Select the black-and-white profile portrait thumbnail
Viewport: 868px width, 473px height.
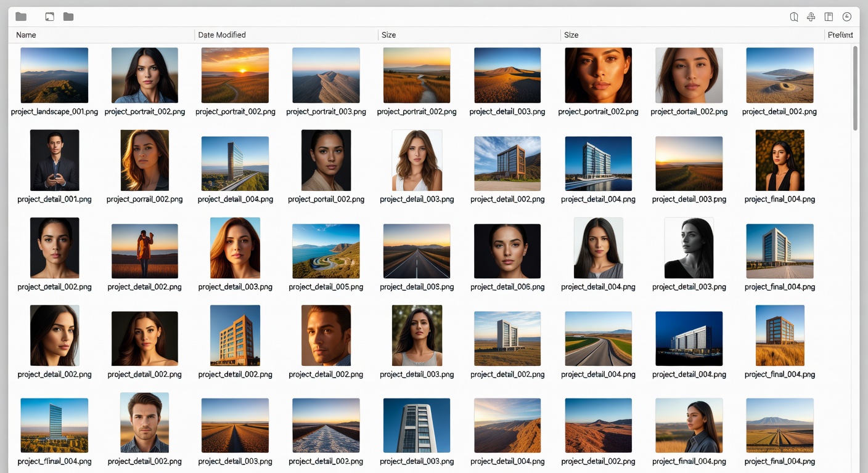[x=689, y=248]
